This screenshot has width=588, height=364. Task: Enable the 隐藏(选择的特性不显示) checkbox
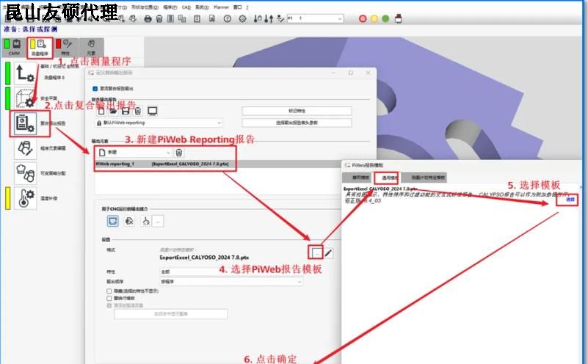click(x=109, y=291)
